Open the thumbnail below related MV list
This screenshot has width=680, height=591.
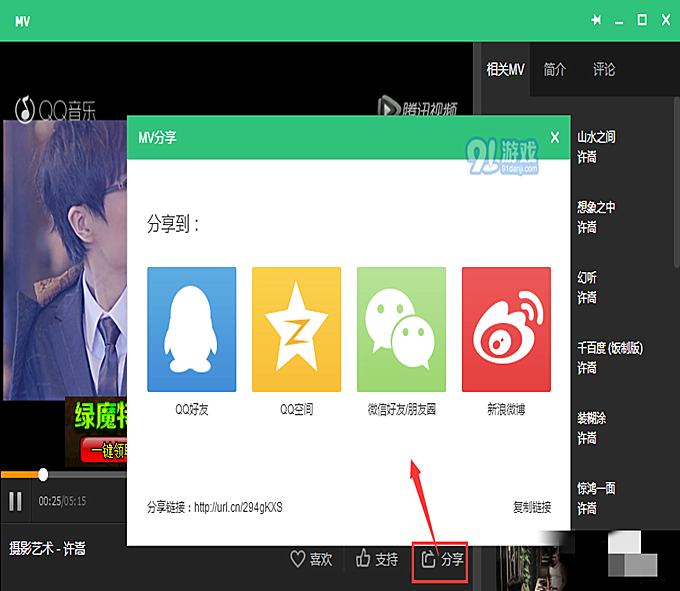pos(534,568)
